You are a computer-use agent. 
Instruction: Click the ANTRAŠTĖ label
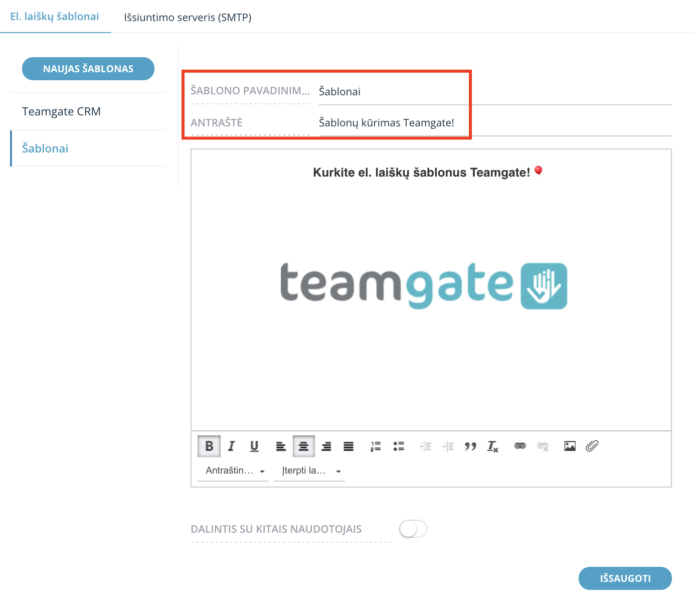[217, 122]
